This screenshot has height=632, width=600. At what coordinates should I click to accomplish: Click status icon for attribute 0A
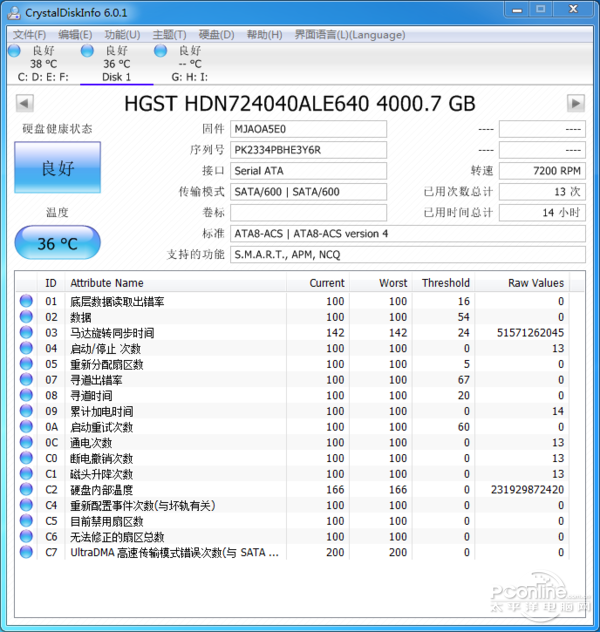pos(26,426)
